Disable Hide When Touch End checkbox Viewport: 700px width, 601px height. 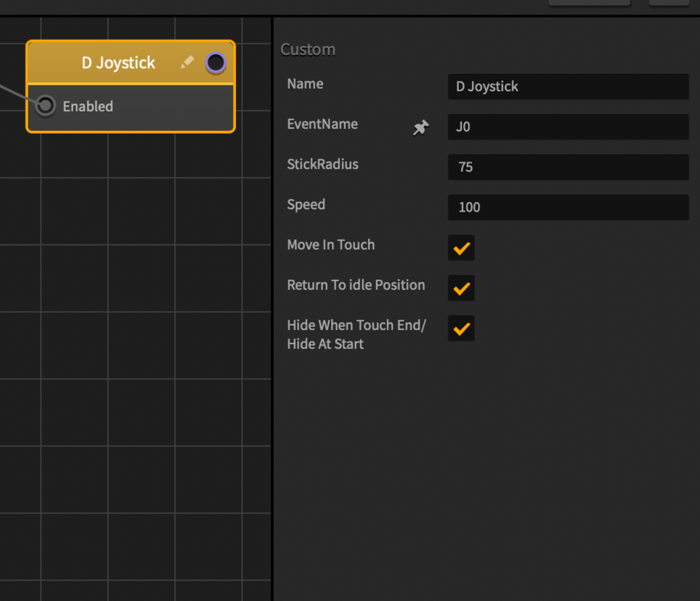pyautogui.click(x=461, y=329)
